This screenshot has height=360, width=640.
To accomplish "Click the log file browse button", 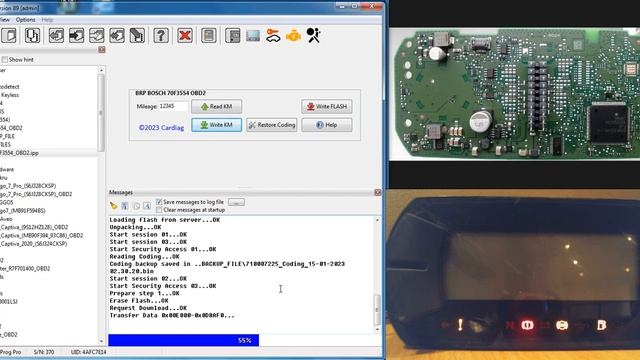I will pos(236,202).
